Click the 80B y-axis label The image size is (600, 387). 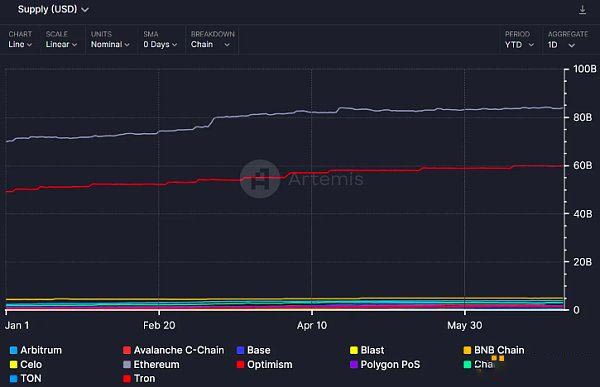pyautogui.click(x=582, y=117)
